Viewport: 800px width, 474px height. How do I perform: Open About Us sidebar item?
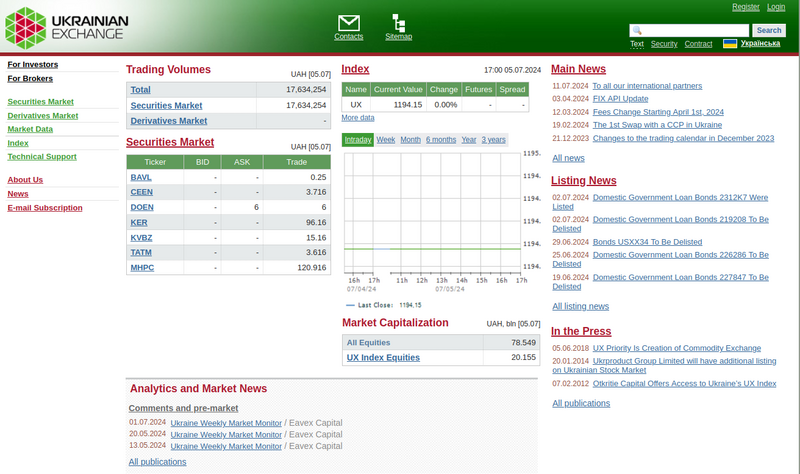coord(25,180)
